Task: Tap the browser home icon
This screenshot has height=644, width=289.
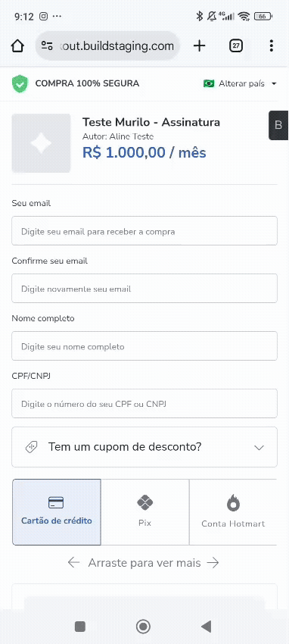Action: coord(17,46)
